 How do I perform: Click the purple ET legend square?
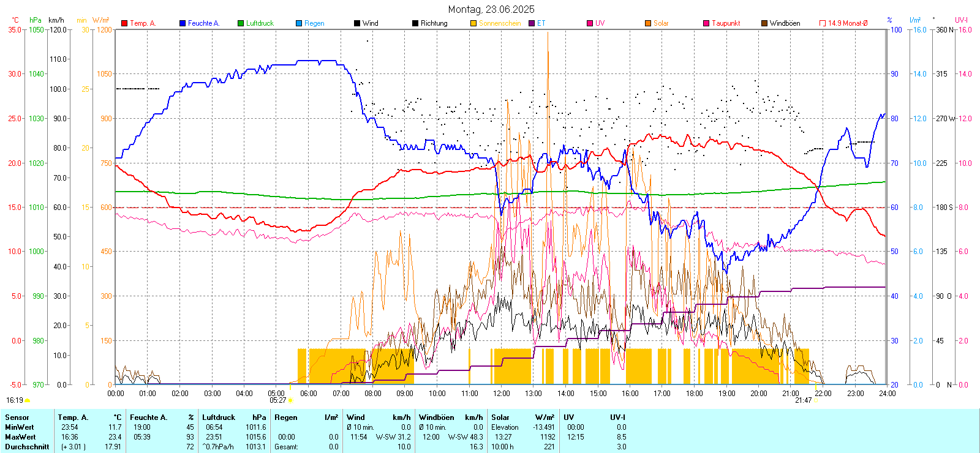pos(532,23)
